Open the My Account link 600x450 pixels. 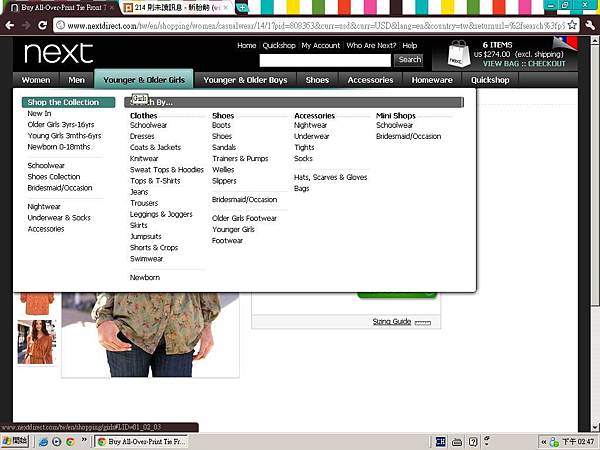(x=321, y=46)
